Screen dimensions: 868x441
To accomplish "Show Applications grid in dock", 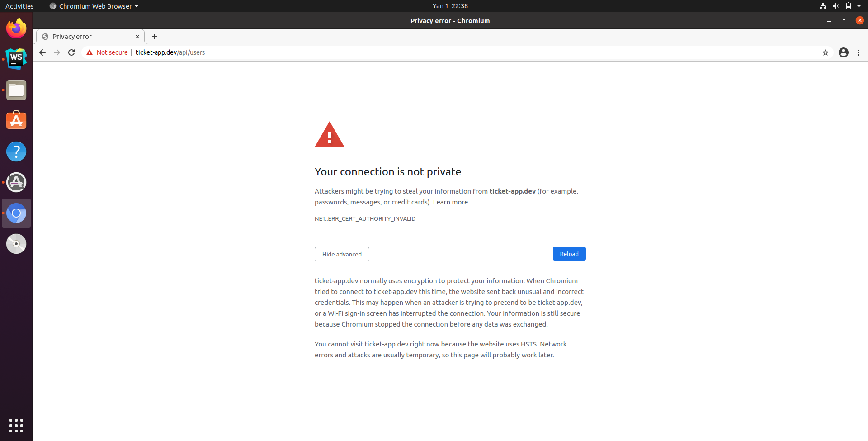I will coord(16,425).
